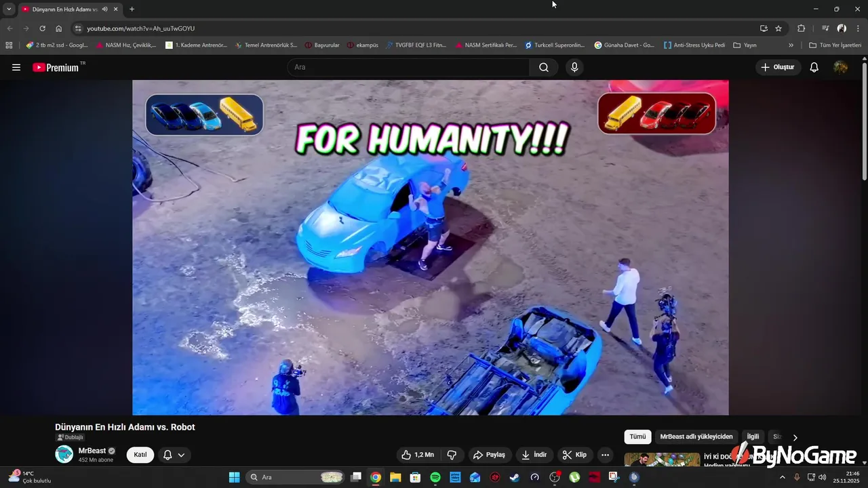Open Chrome profile avatar in toolbar

(x=842, y=28)
